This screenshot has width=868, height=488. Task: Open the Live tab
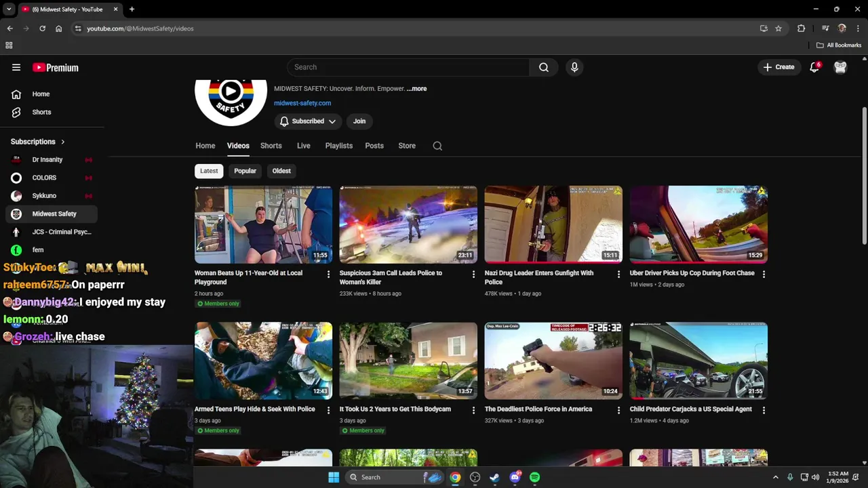coord(304,146)
